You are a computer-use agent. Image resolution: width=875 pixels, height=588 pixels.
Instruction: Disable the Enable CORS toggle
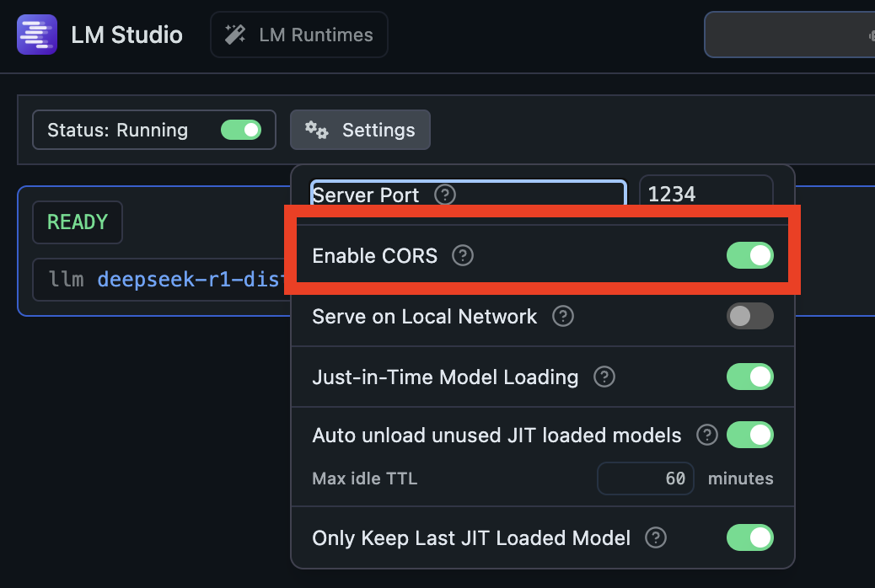pos(749,255)
